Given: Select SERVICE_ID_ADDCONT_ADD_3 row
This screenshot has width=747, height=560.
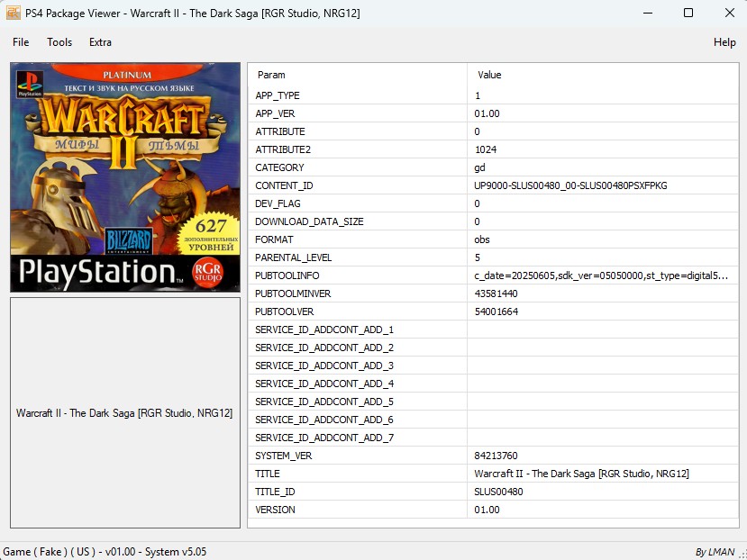Looking at the screenshot, I should pyautogui.click(x=493, y=366).
